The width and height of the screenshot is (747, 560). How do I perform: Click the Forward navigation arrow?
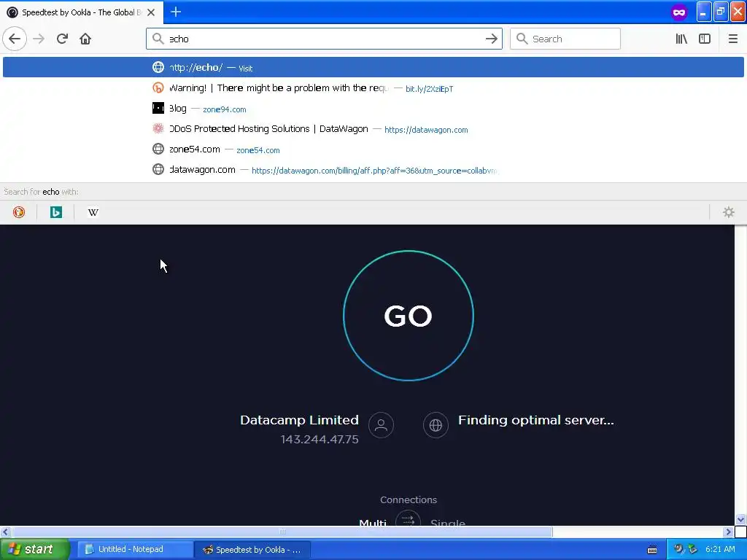pyautogui.click(x=39, y=39)
